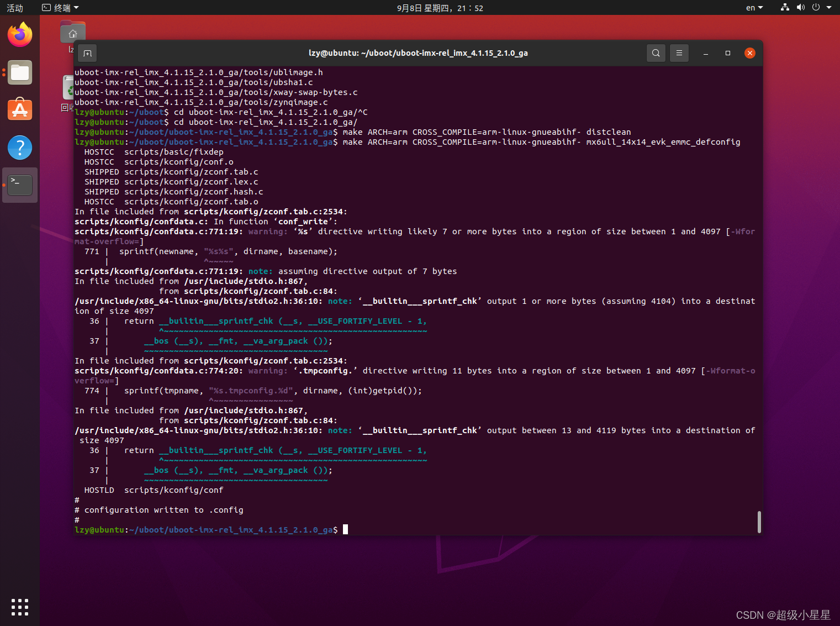Open Files manager in the dock
Screen dimensions: 840x626
pos(20,72)
